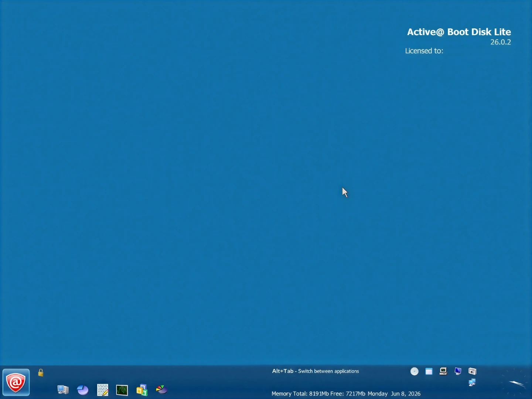Image resolution: width=532 pixels, height=399 pixels.
Task: Click the 'Active@ Boot Disk Lite' title text
Action: [x=459, y=32]
